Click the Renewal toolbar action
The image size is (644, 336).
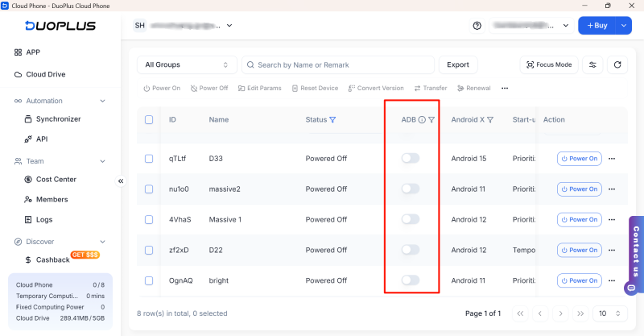474,88
